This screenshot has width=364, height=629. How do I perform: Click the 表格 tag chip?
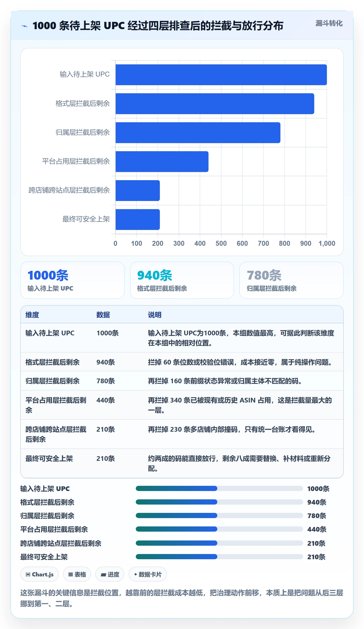pyautogui.click(x=77, y=574)
